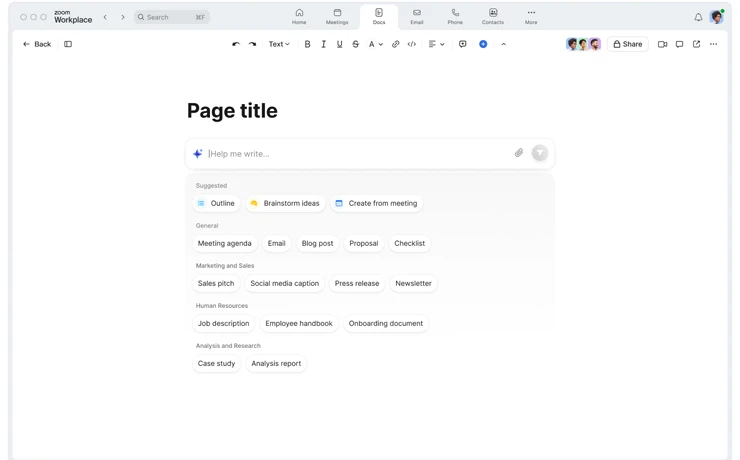Choose the Press release template
Image resolution: width=740 pixels, height=460 pixels.
coord(357,284)
